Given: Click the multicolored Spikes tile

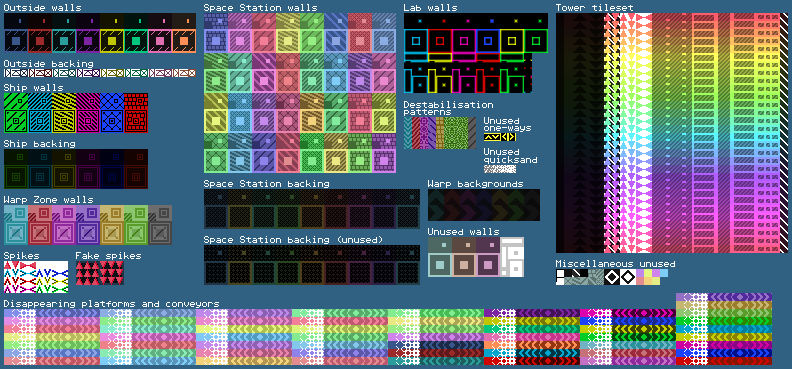Looking at the screenshot, I should coord(36,277).
